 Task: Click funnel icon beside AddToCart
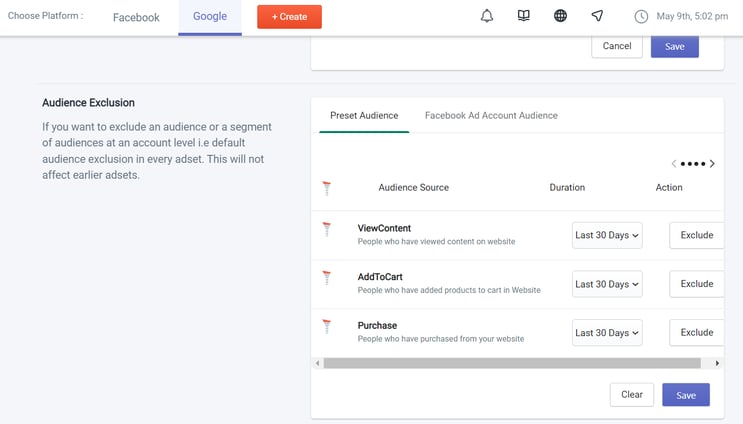tap(327, 278)
